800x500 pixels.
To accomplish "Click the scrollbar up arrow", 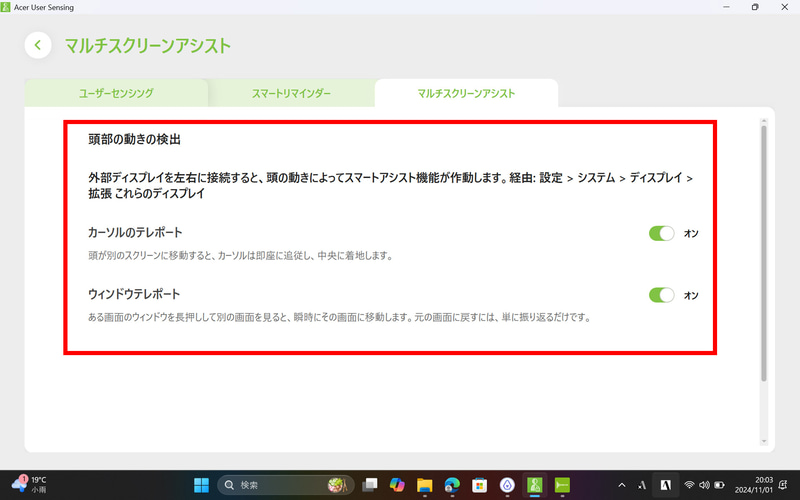I will (764, 121).
